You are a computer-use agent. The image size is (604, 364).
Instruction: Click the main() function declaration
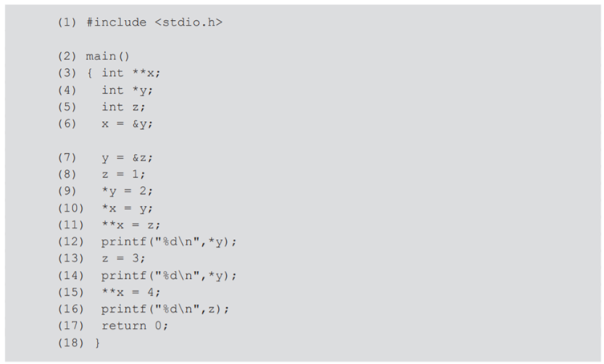pos(107,56)
